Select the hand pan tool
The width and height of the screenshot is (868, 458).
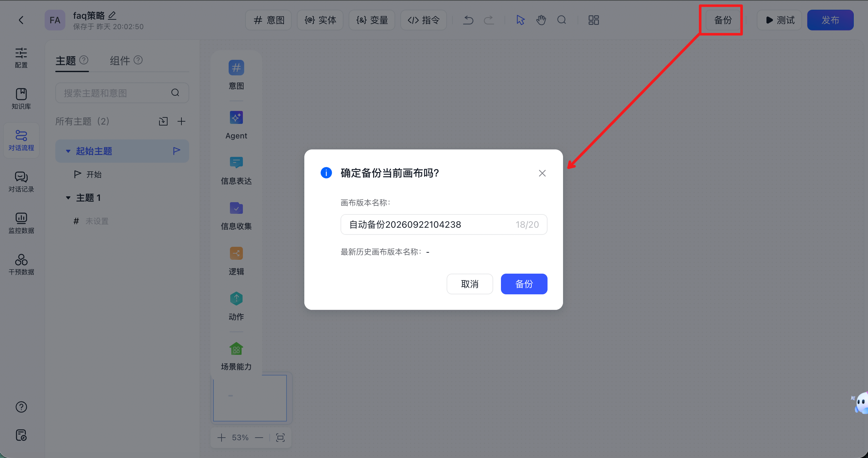click(x=541, y=20)
